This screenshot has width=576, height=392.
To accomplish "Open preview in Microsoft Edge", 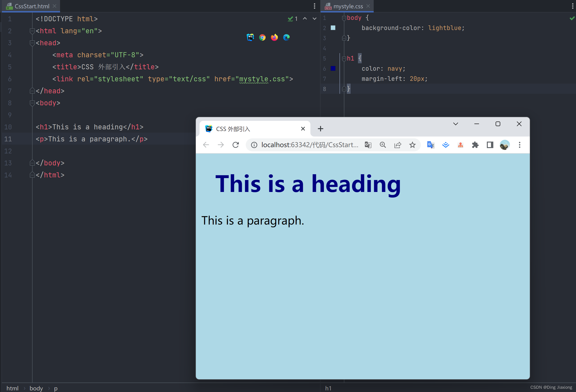I will [x=286, y=37].
